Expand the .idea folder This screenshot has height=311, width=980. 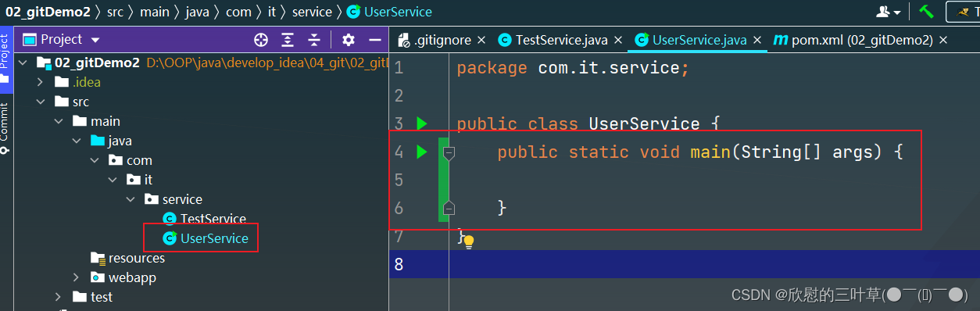[41, 82]
